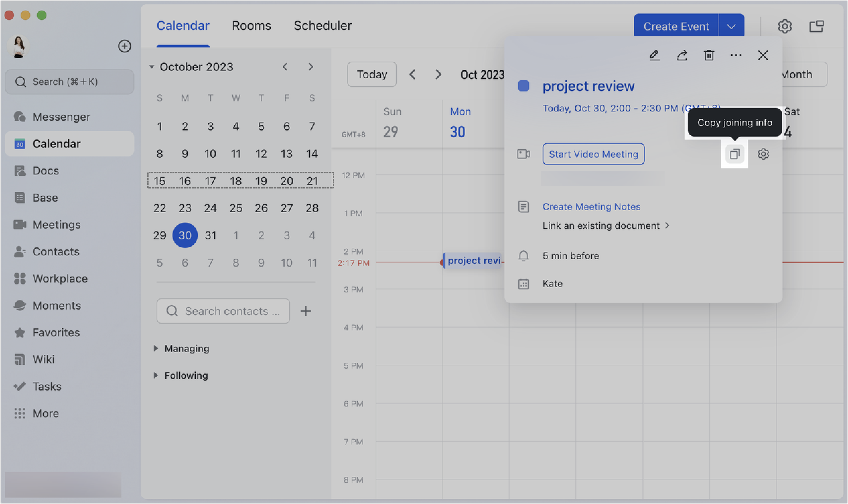The image size is (848, 504).
Task: Open calendar settings gear in top bar
Action: tap(785, 26)
